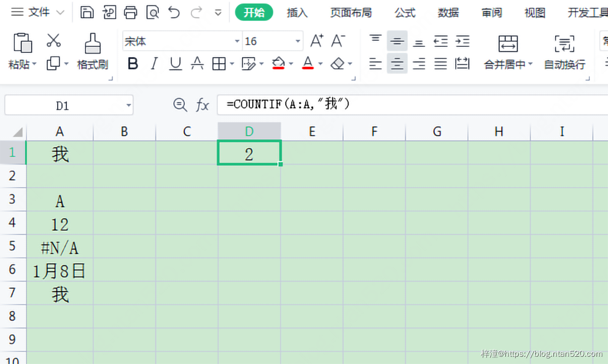
Task: Click the Print icon in quick toolbar
Action: pos(130,12)
